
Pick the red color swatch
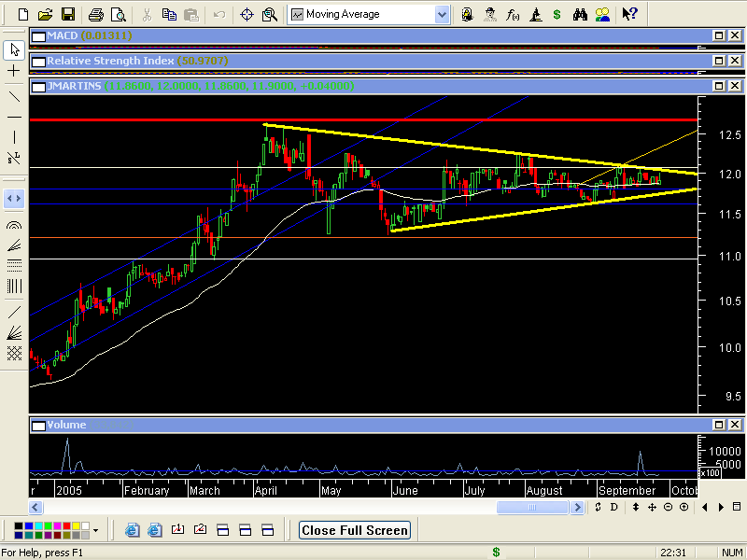coord(67,526)
